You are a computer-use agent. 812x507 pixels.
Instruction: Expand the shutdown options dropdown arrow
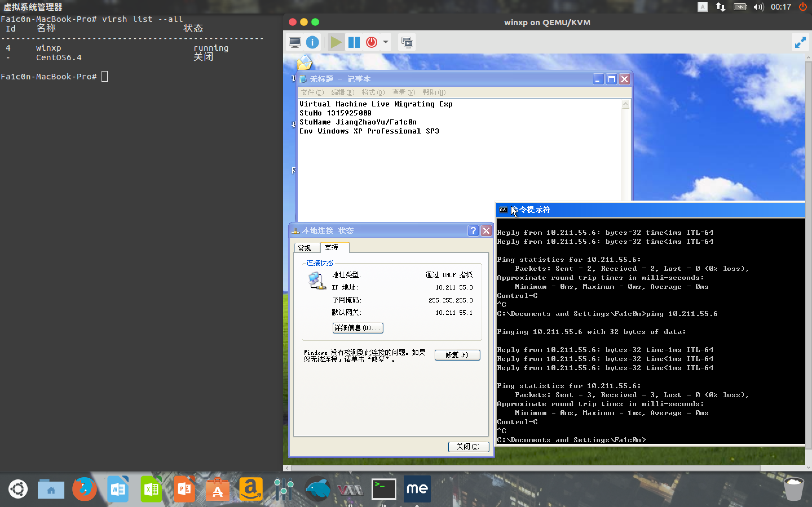tap(386, 42)
